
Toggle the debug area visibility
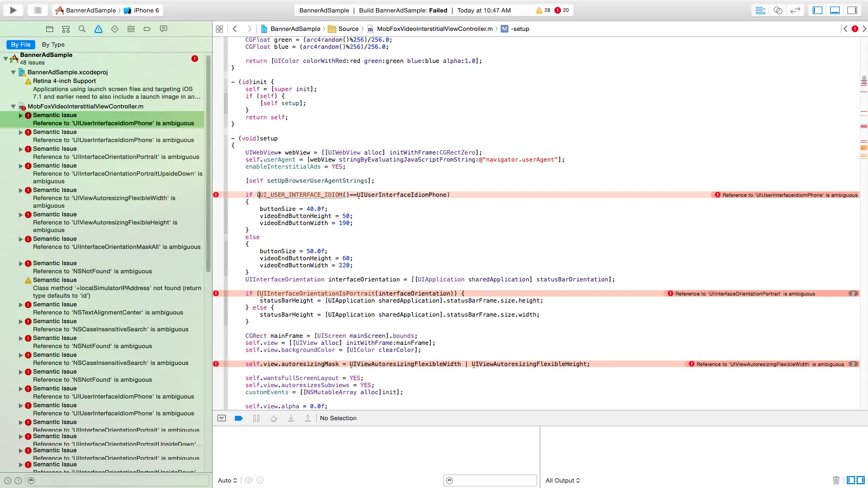[835, 10]
